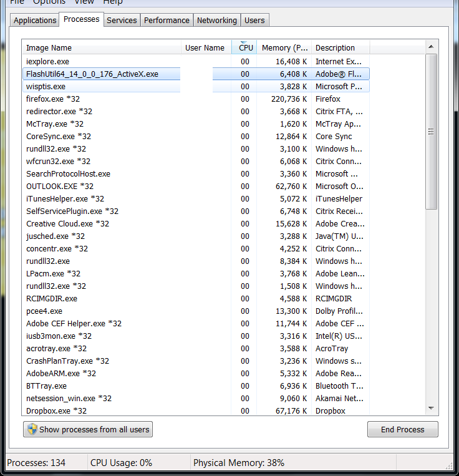Select Dropbox.exe *32 process
This screenshot has width=459, height=476.
(196, 410)
